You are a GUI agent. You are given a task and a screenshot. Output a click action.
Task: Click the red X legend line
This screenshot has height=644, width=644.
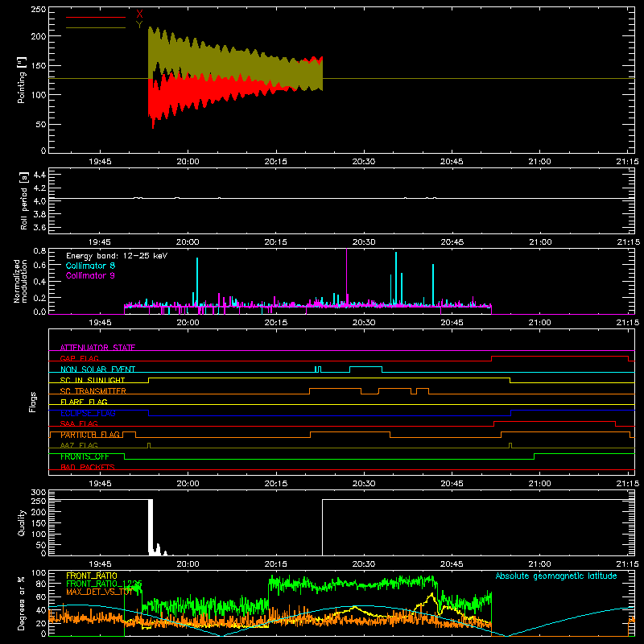click(x=96, y=17)
